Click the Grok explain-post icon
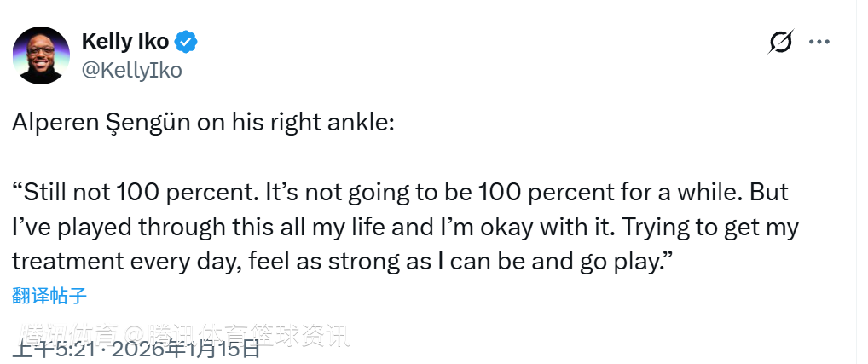Screen dimensions: 868x364 tap(780, 42)
